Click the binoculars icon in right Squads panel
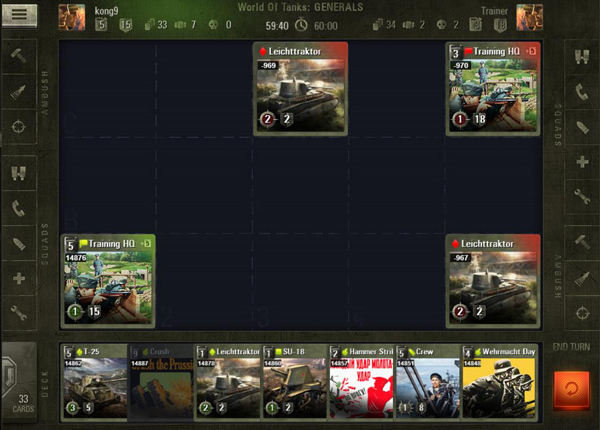600x430 pixels. tap(581, 57)
